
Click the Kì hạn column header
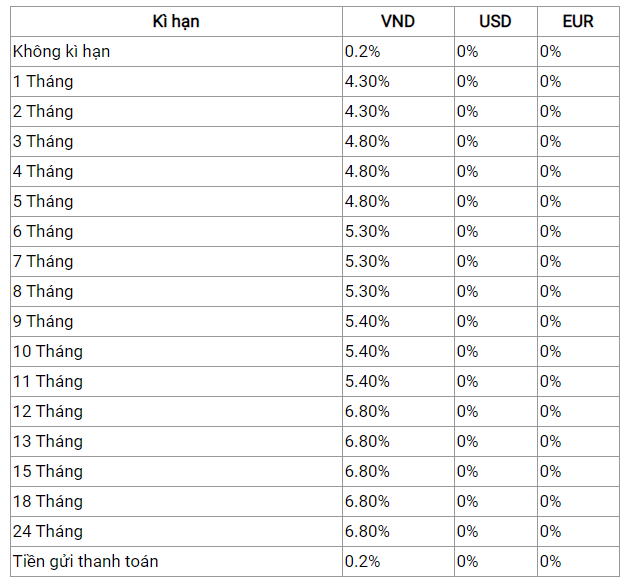point(176,21)
